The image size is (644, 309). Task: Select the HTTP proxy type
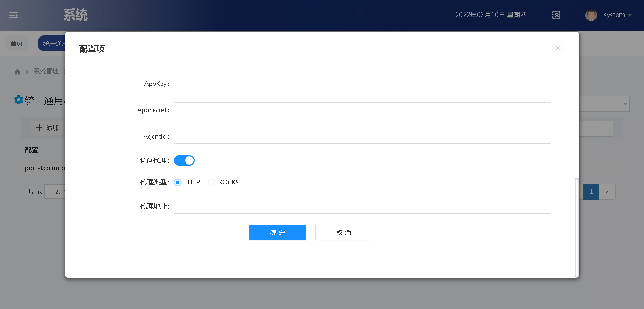[178, 183]
